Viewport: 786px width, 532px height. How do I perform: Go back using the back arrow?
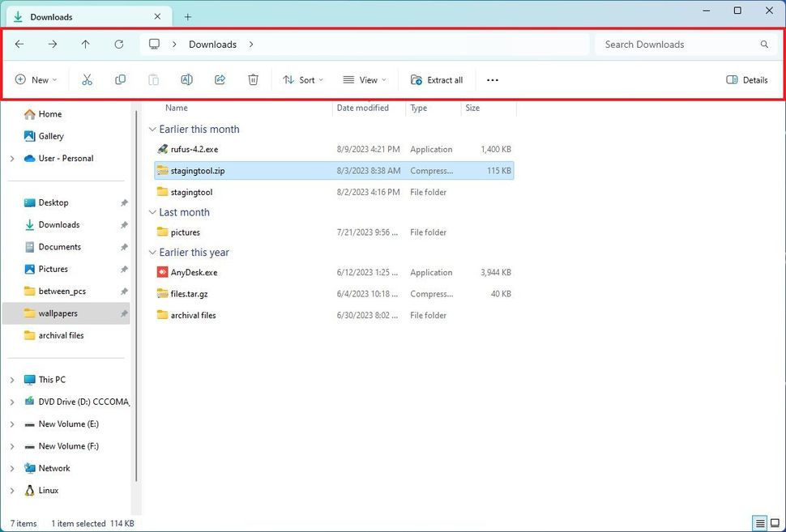[19, 44]
